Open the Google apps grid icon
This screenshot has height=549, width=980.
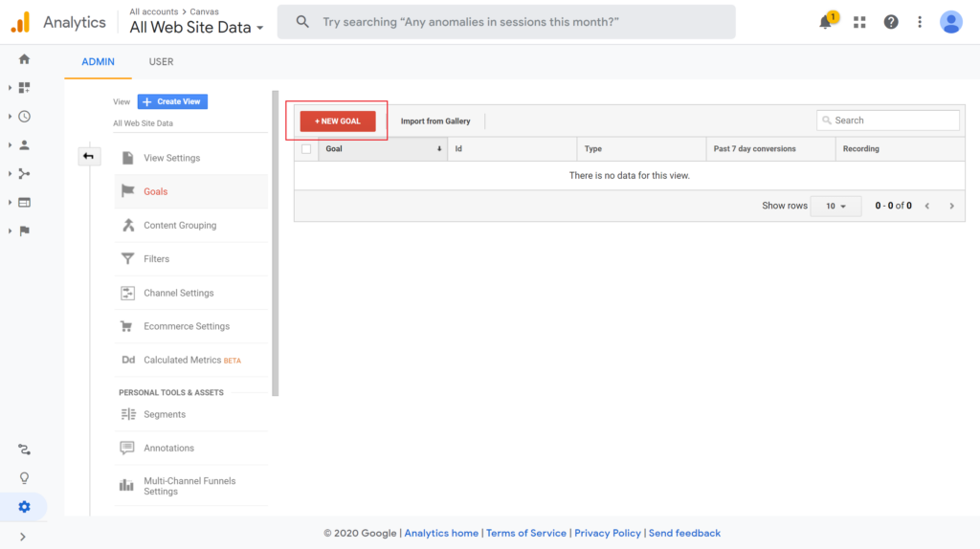point(859,22)
